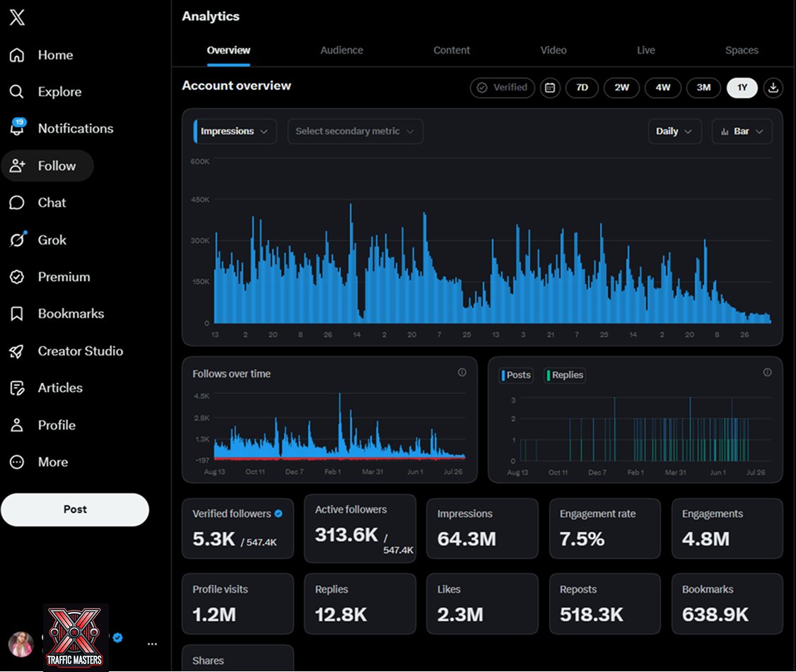Click the Post button

[75, 509]
